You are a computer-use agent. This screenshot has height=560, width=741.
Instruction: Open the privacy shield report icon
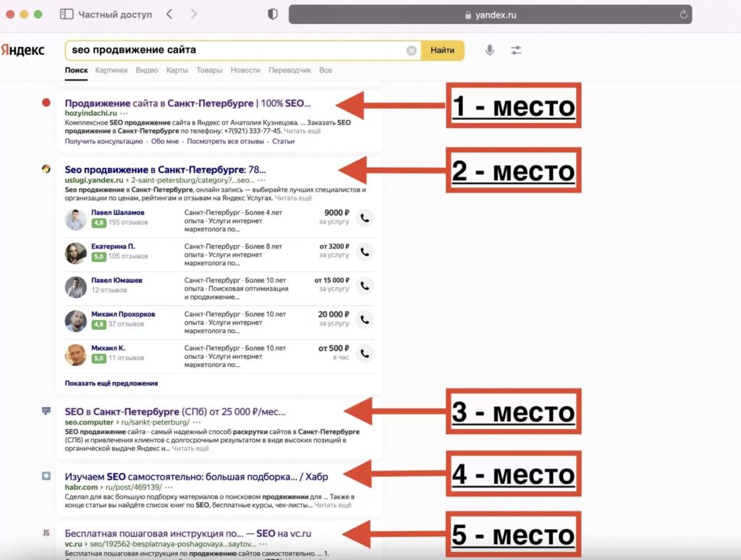coord(273,14)
